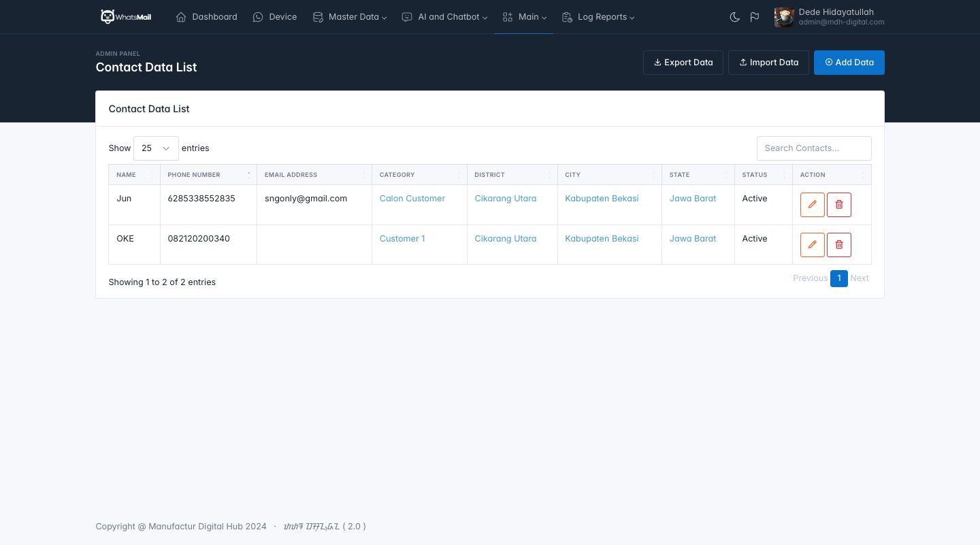
Task: Click the edit pencil icon for Jun
Action: pos(812,205)
